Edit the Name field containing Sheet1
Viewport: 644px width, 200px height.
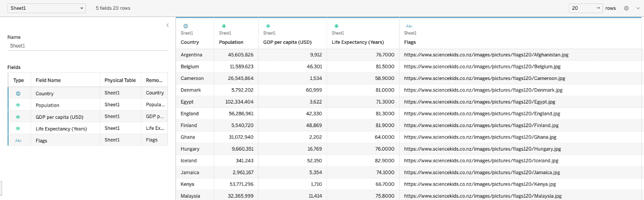click(x=87, y=46)
